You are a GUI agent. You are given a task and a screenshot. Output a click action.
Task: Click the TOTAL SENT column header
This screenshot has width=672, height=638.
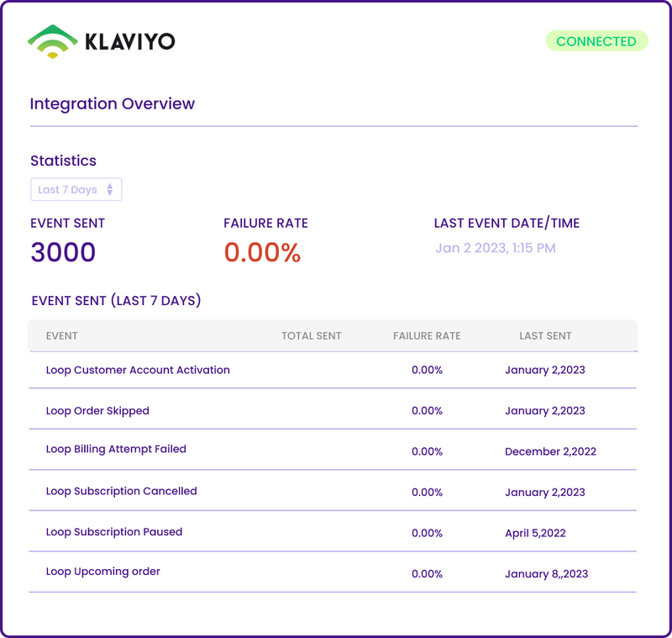pyautogui.click(x=312, y=336)
